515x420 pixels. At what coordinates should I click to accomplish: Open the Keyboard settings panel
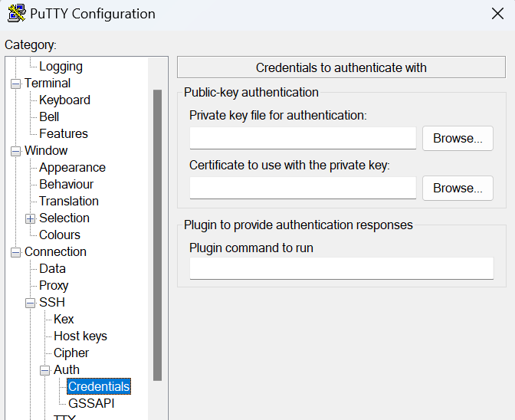tap(64, 100)
